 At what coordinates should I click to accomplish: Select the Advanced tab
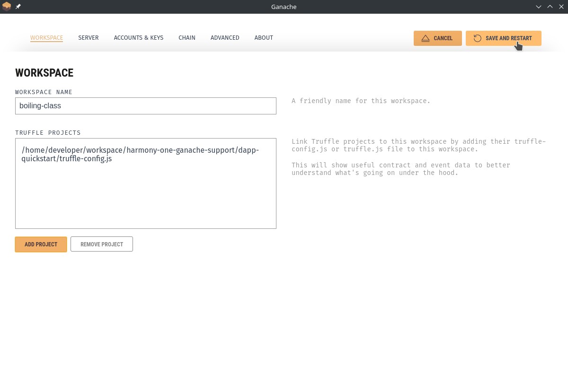click(x=225, y=38)
